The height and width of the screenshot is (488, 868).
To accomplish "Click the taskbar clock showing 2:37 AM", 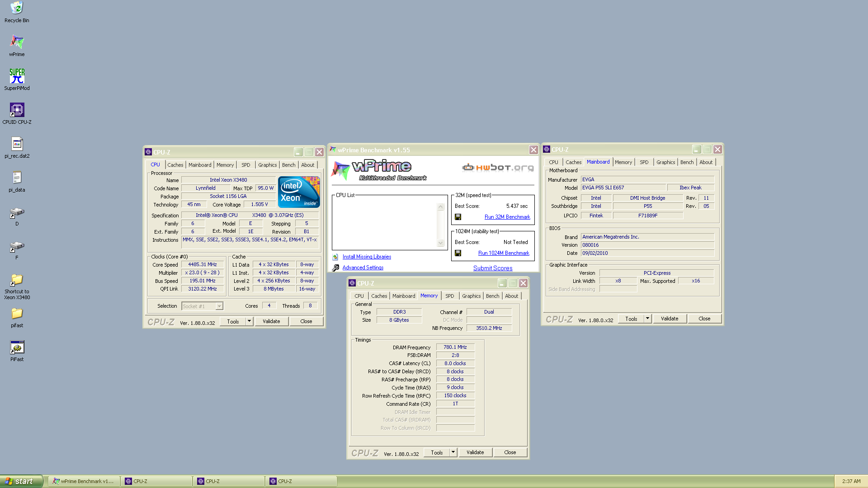I will pyautogui.click(x=851, y=481).
